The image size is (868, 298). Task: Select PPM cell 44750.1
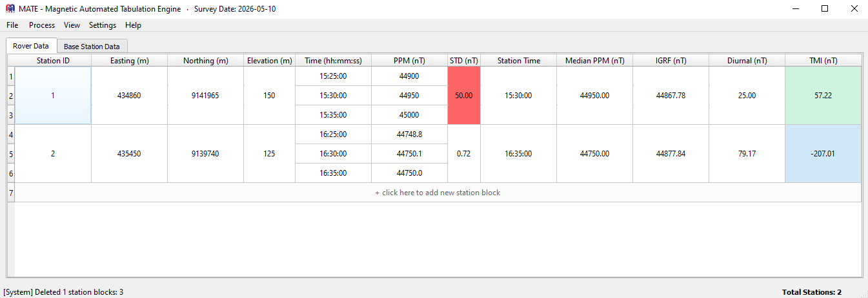(x=409, y=154)
